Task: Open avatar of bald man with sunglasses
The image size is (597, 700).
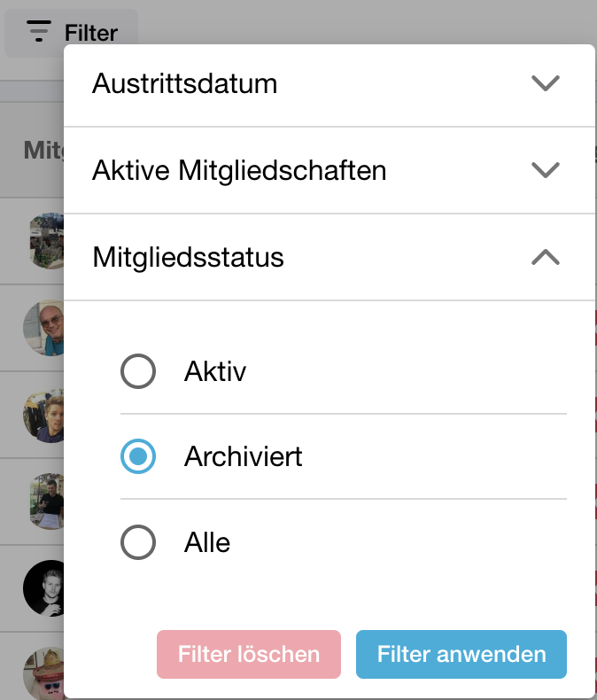Action: [43, 328]
